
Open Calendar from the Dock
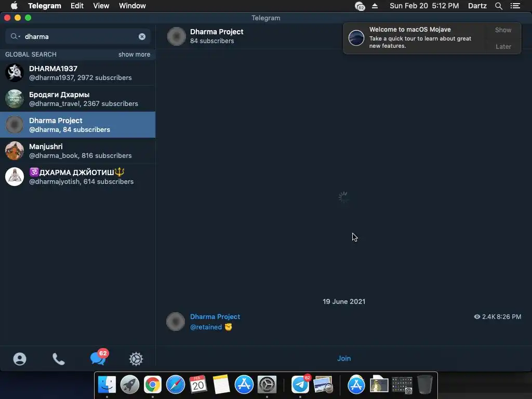[x=198, y=384]
